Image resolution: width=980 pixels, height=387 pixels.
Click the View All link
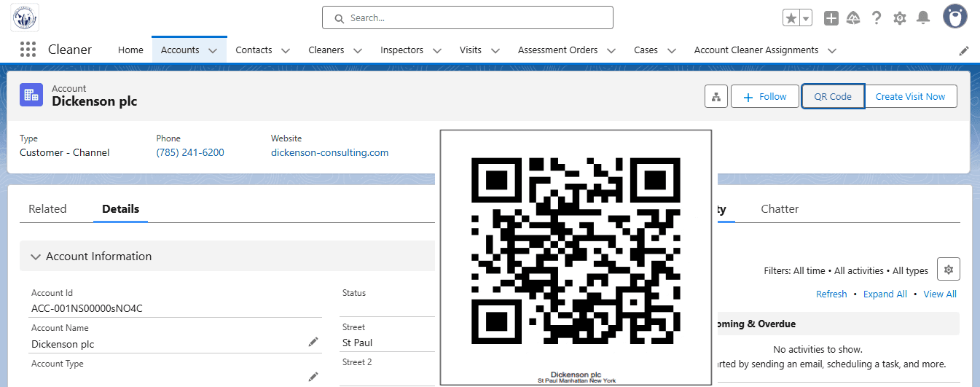point(940,294)
